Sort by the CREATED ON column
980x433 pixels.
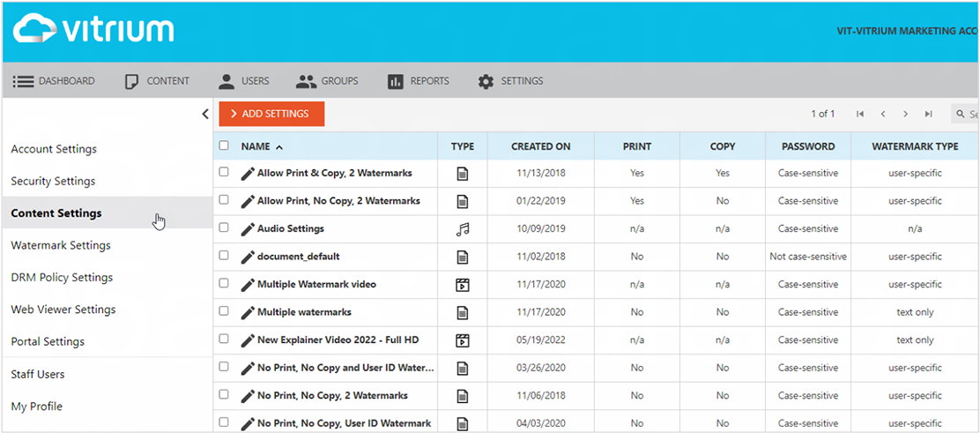pyautogui.click(x=540, y=146)
